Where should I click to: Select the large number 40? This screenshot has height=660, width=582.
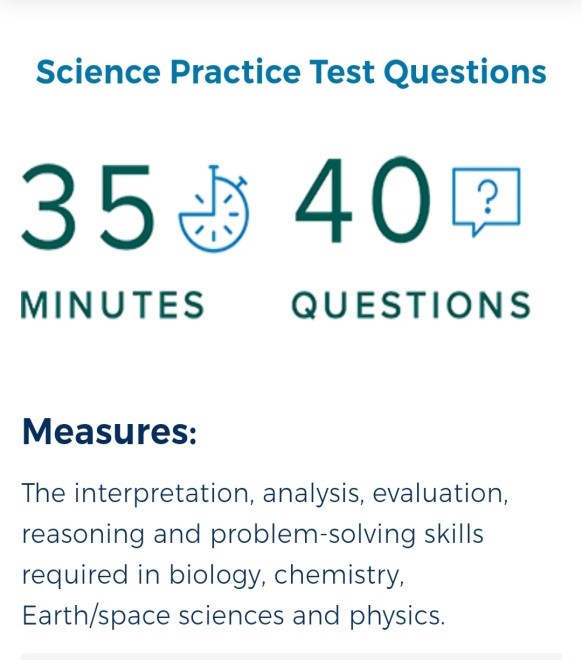pyautogui.click(x=363, y=200)
